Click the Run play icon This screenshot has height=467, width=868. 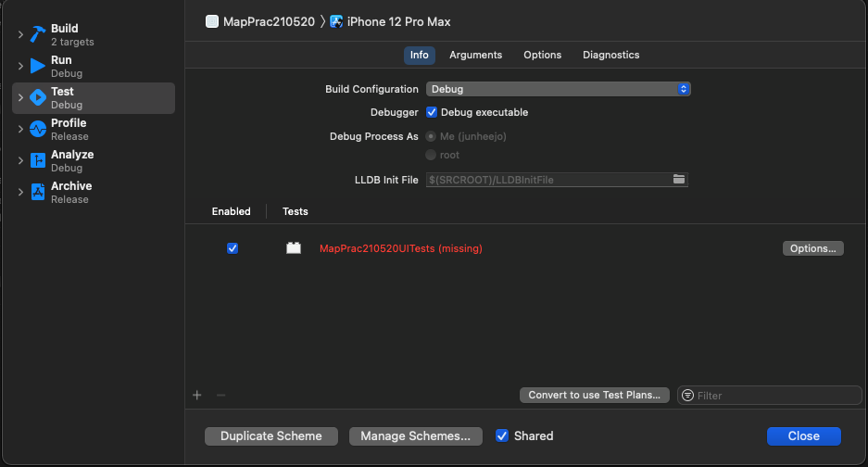pos(38,66)
